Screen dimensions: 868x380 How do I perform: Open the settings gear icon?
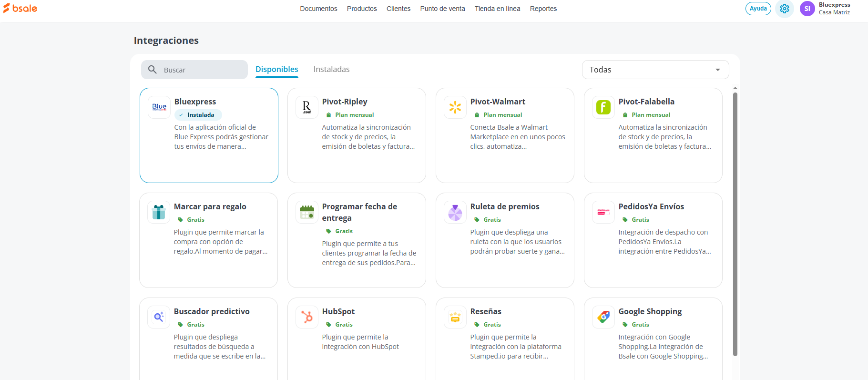coord(785,9)
